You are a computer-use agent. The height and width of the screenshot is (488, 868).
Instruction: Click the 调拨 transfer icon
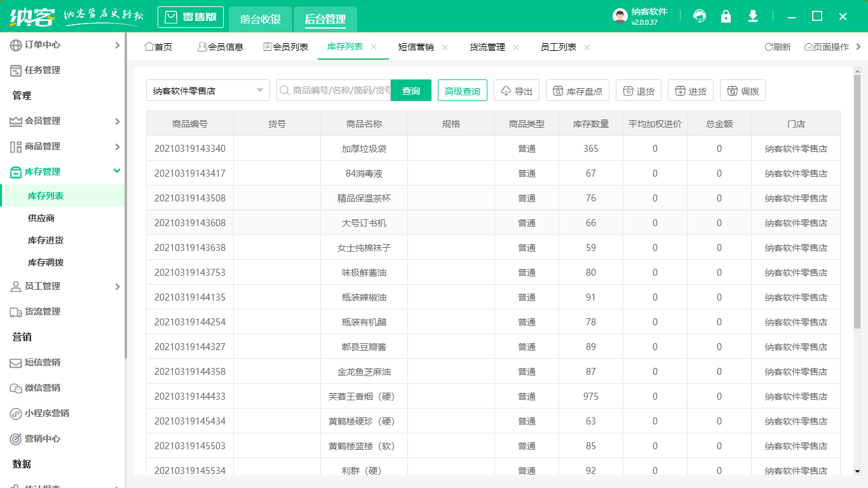click(x=740, y=90)
